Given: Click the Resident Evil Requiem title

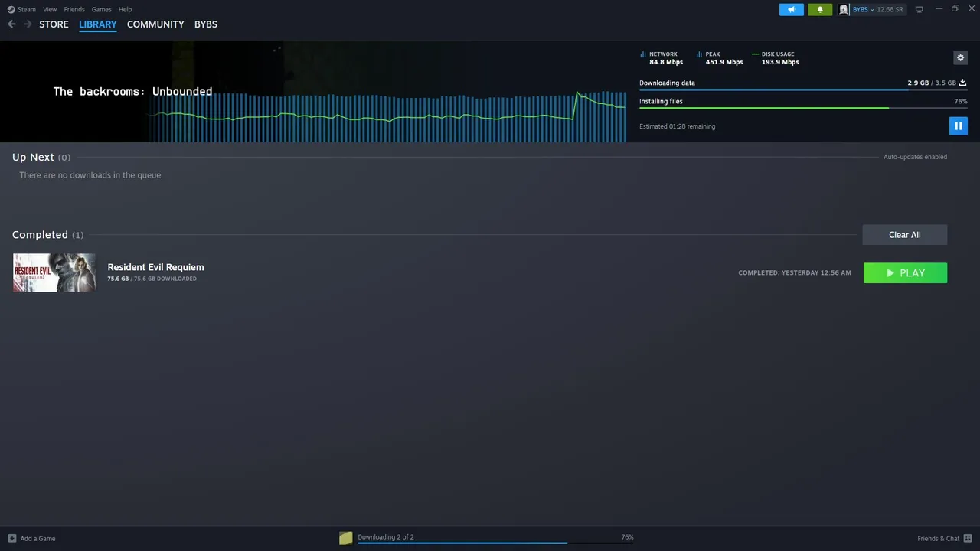Looking at the screenshot, I should 155,267.
